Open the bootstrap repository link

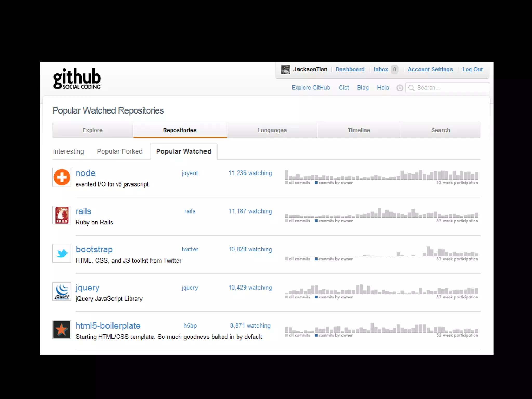pyautogui.click(x=94, y=249)
